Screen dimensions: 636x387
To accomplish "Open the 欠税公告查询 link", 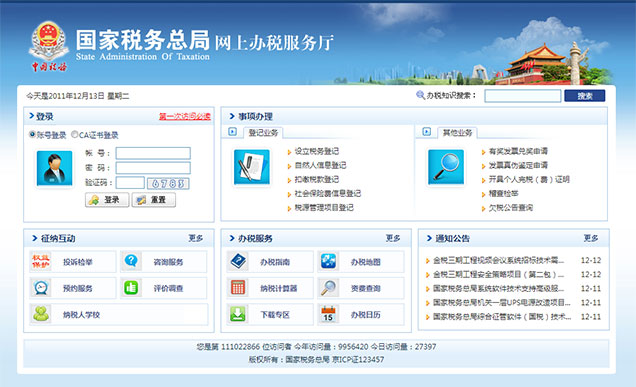I will point(510,208).
